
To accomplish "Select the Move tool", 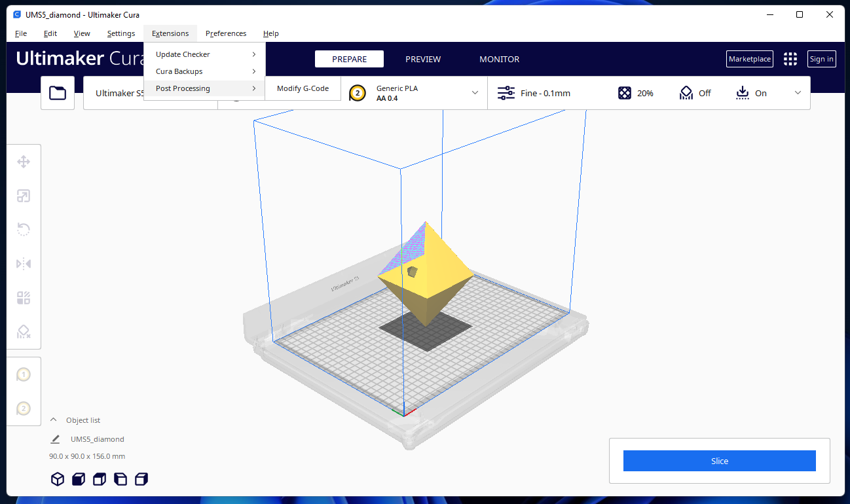I will point(24,162).
